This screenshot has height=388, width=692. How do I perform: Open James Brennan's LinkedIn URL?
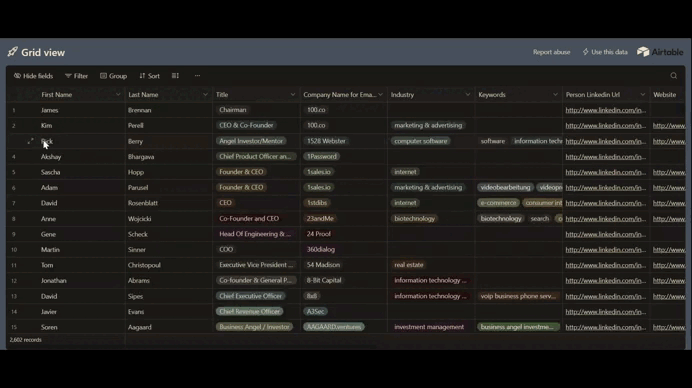tap(606, 110)
